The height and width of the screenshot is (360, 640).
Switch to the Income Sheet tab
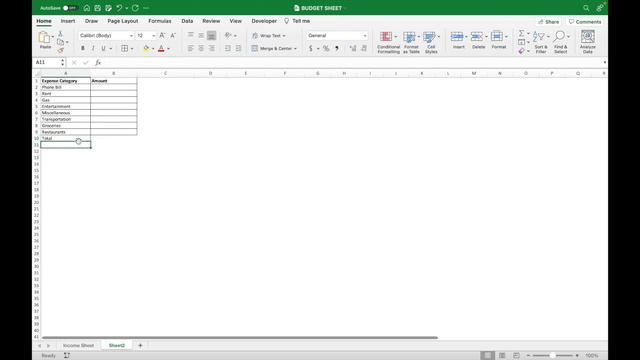[x=78, y=345]
